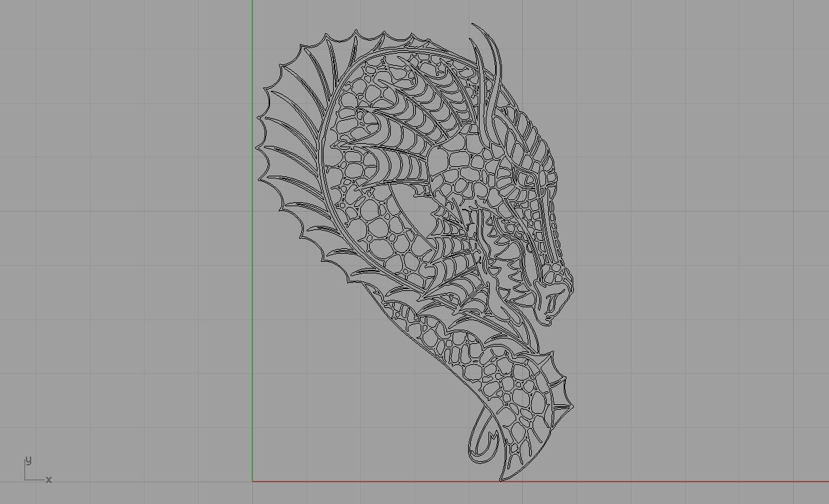
Task: Click the bottom-most tip of the dragon drawing
Action: point(503,479)
